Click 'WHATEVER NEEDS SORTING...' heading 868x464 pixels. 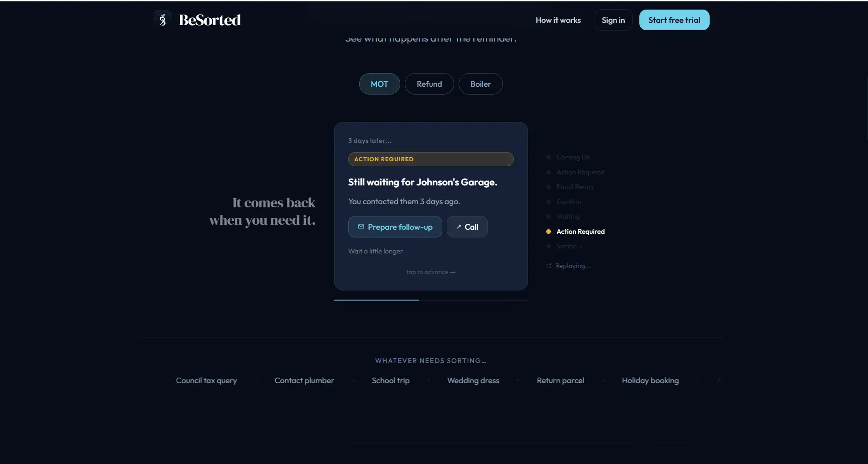pos(431,361)
